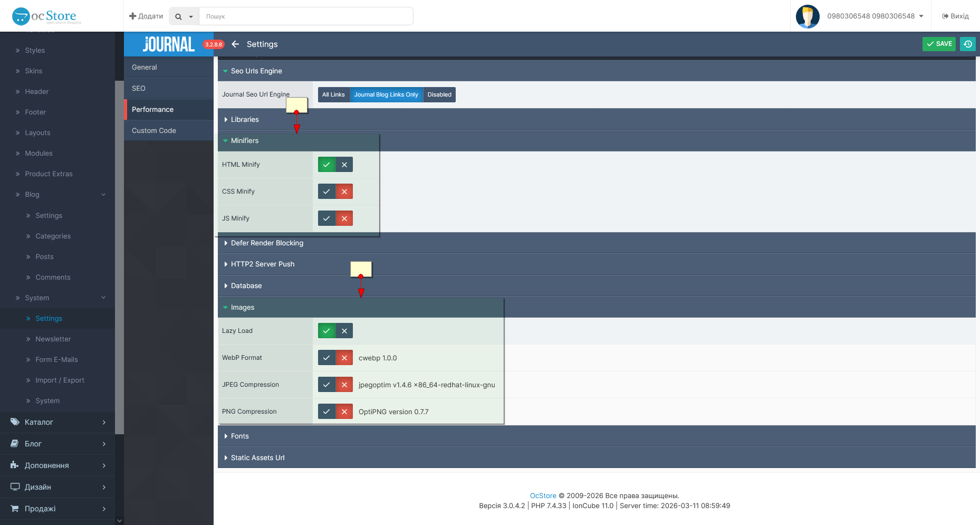This screenshot has height=525, width=980.
Task: Open Styles in the Journal menu
Action: tap(35, 51)
